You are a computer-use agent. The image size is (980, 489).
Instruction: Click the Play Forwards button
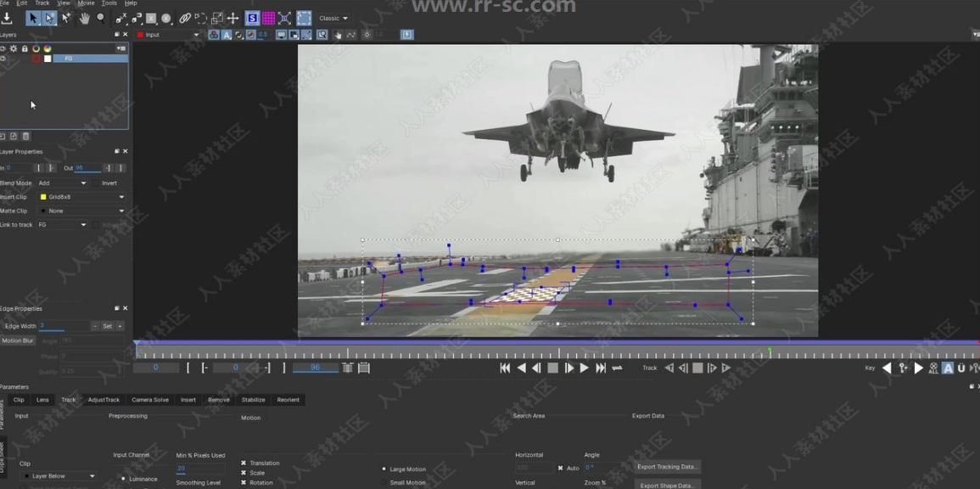click(585, 368)
